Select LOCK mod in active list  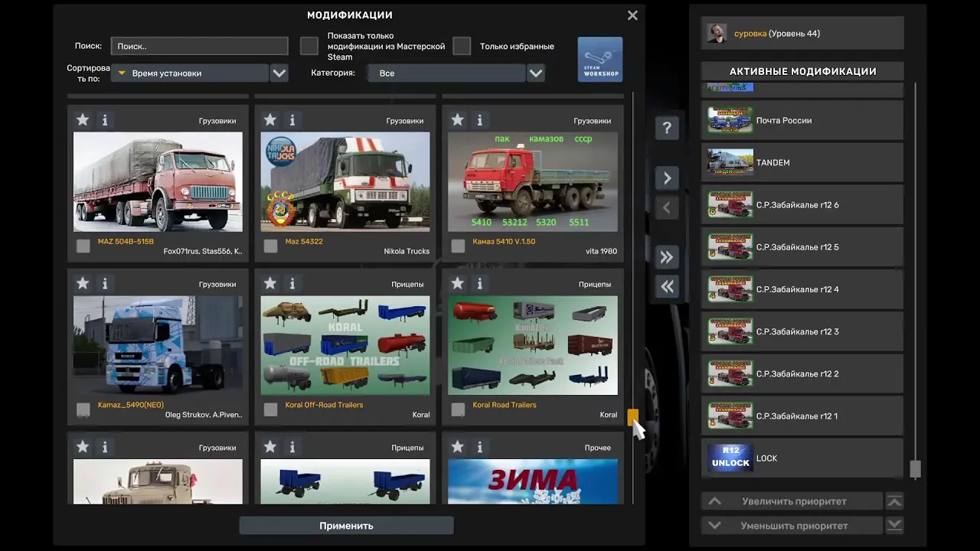click(x=802, y=458)
